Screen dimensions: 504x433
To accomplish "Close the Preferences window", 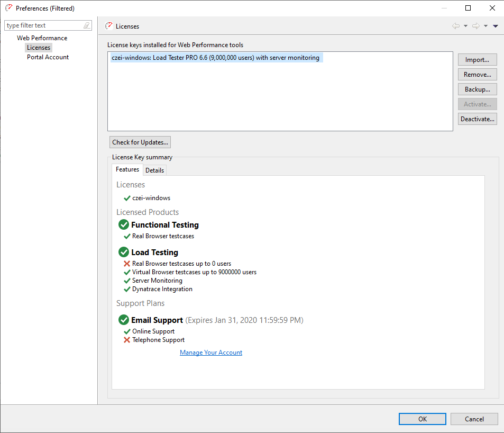I will (492, 8).
